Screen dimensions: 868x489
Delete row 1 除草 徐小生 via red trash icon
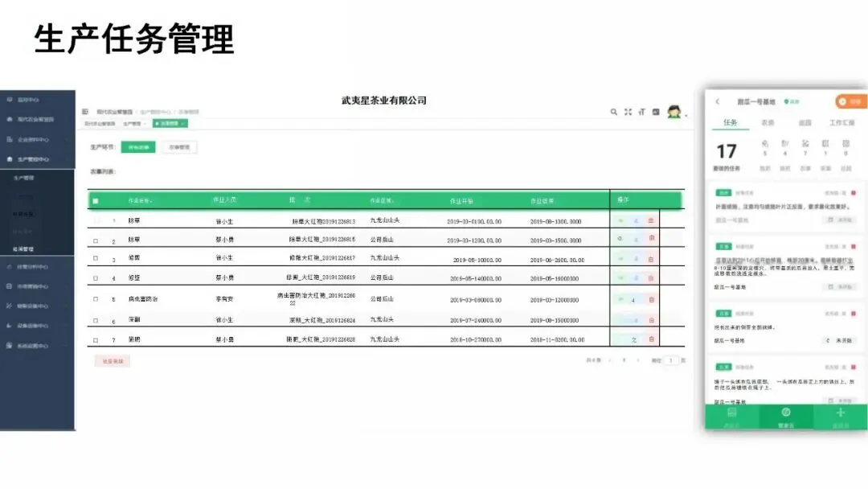tap(651, 220)
